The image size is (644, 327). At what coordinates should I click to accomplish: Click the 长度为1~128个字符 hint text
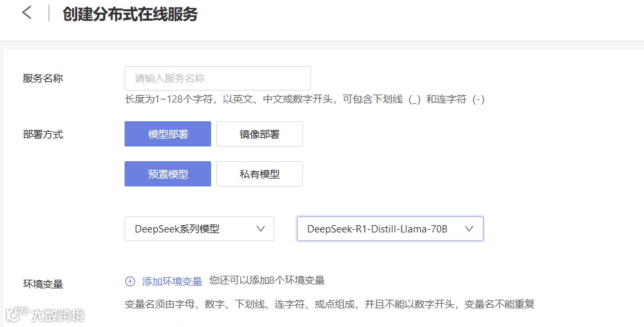pos(305,99)
